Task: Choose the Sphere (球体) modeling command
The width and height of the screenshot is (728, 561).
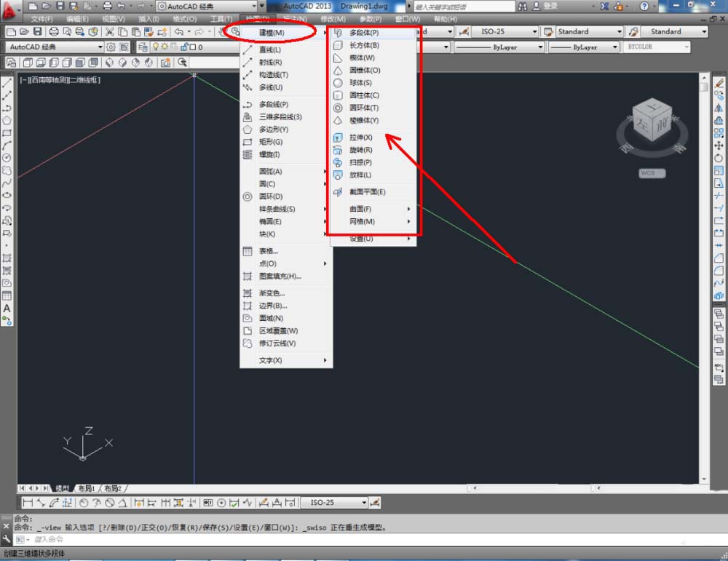Action: 360,83
